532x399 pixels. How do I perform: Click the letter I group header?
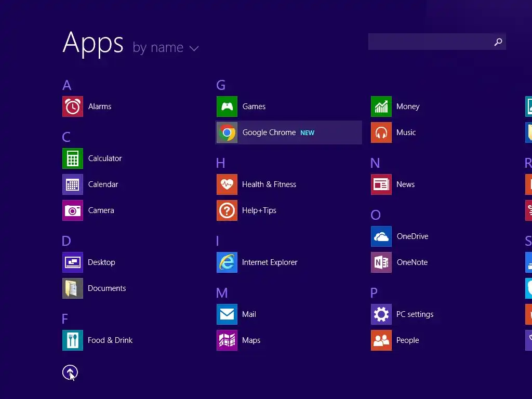(x=218, y=241)
